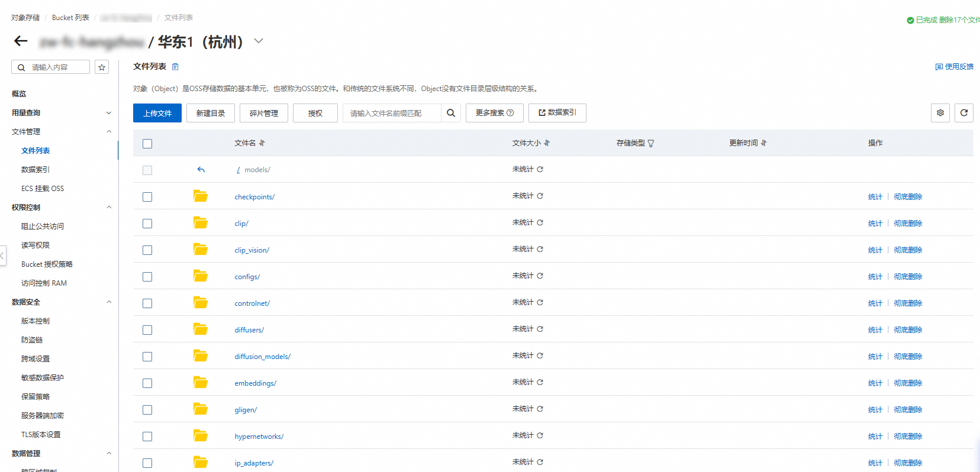Viewport: 980px width, 472px height.
Task: Click the 授权 button
Action: click(315, 113)
